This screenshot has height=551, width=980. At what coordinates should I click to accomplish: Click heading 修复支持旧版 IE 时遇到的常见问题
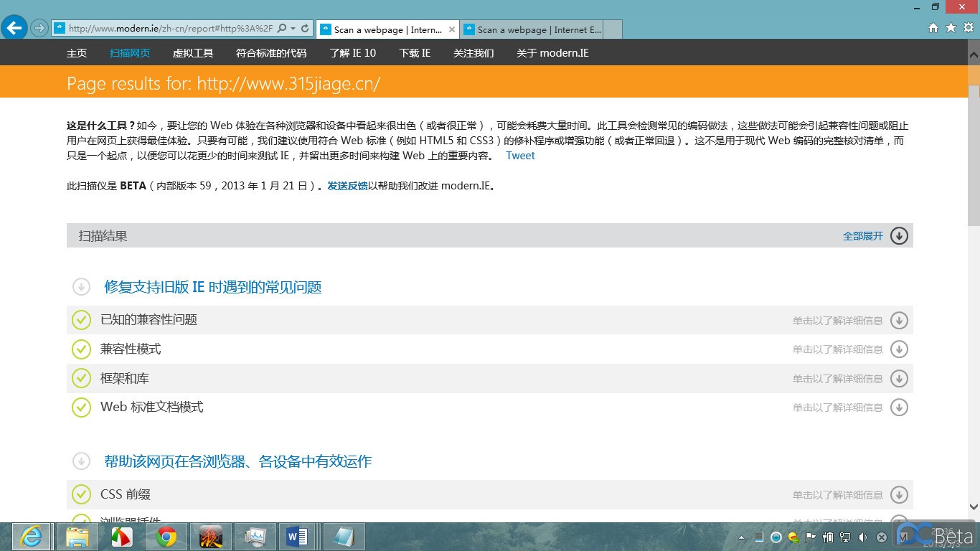pos(213,287)
